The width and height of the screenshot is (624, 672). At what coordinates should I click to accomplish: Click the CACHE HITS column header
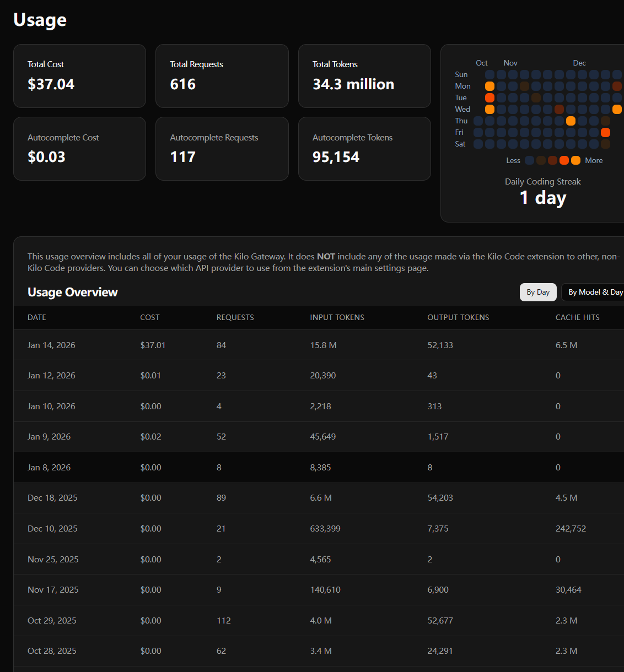pos(577,317)
